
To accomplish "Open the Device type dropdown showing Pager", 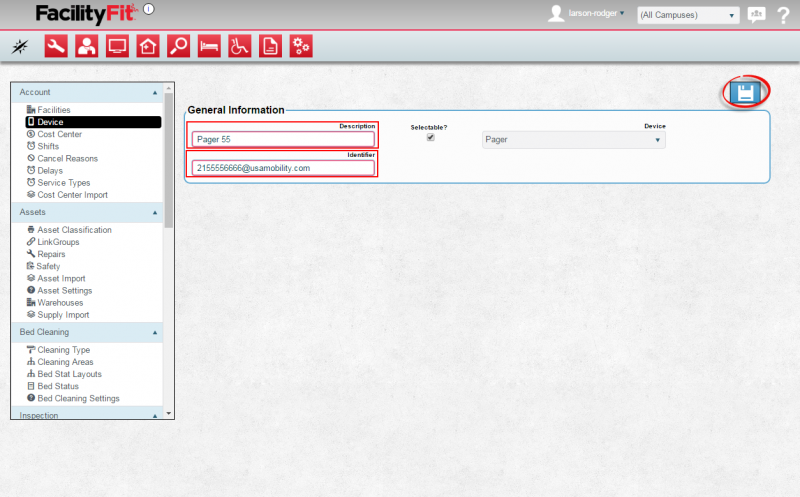I will (573, 140).
